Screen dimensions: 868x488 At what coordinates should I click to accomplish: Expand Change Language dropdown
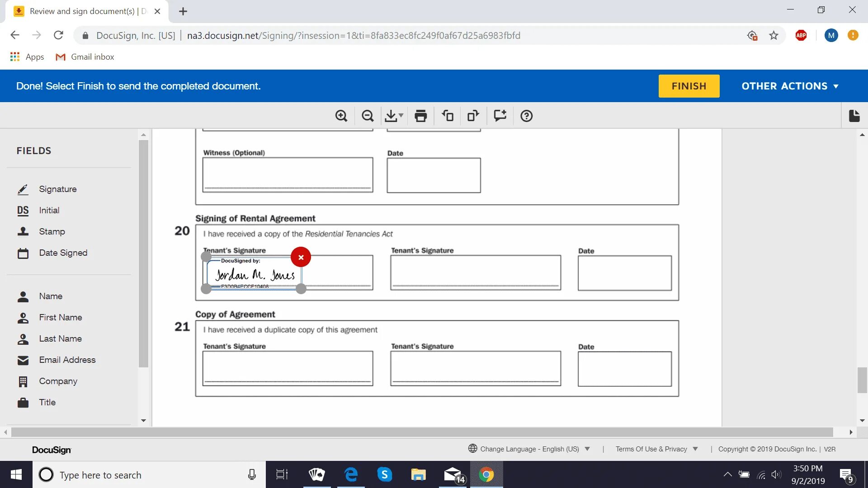coord(529,449)
